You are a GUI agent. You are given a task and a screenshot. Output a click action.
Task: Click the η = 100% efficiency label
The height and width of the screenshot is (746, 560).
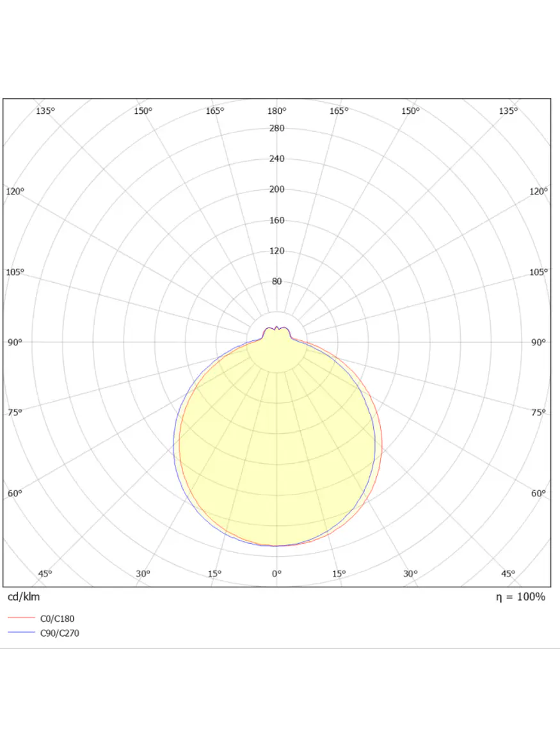click(x=520, y=597)
